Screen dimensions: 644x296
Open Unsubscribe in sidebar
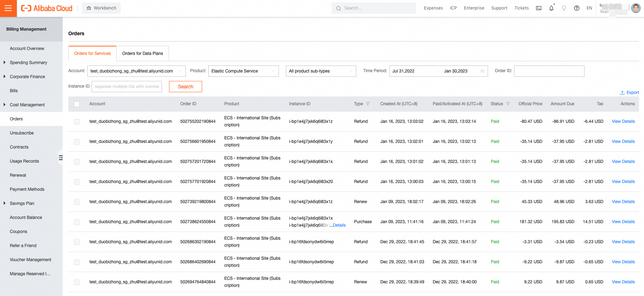click(22, 133)
